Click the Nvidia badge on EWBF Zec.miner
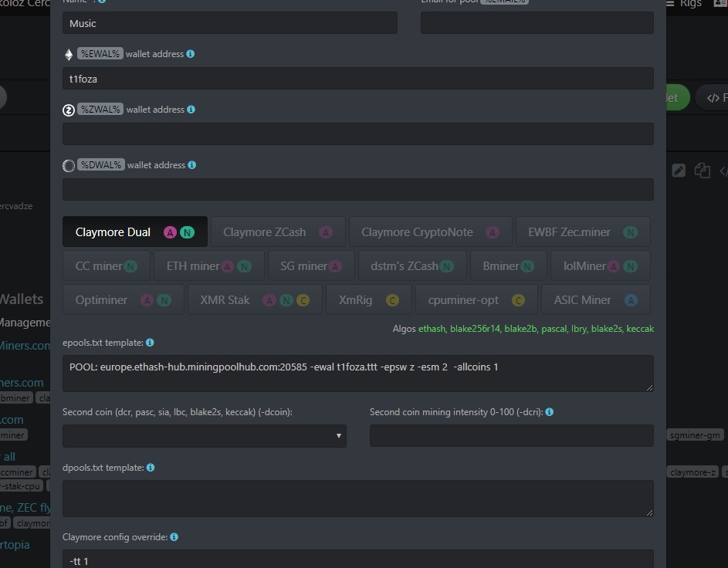The image size is (728, 568). pos(630,232)
